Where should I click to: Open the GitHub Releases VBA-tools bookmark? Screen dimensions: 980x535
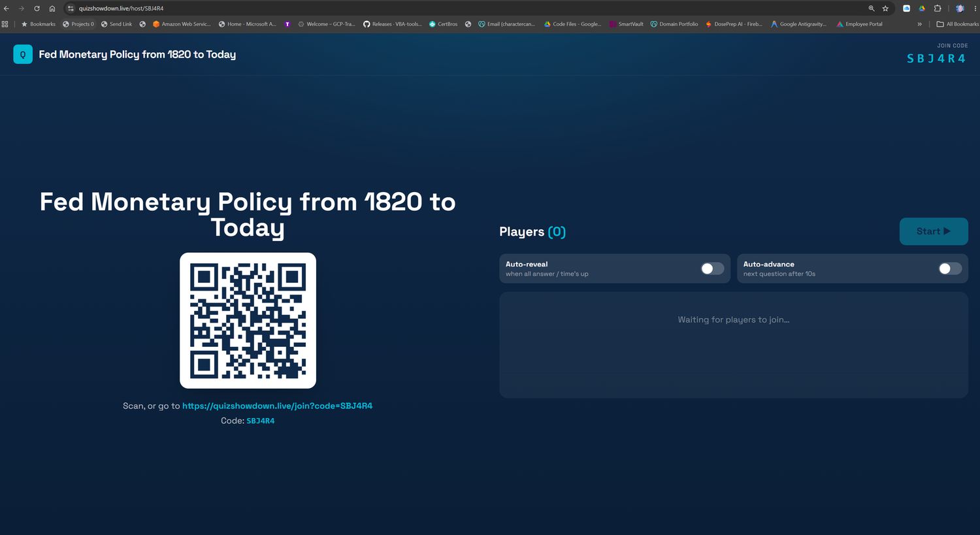click(393, 24)
